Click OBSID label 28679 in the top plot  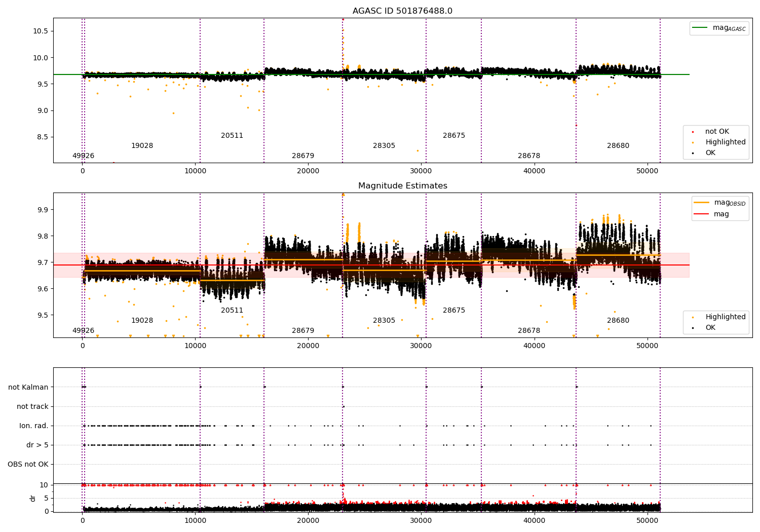303,156
